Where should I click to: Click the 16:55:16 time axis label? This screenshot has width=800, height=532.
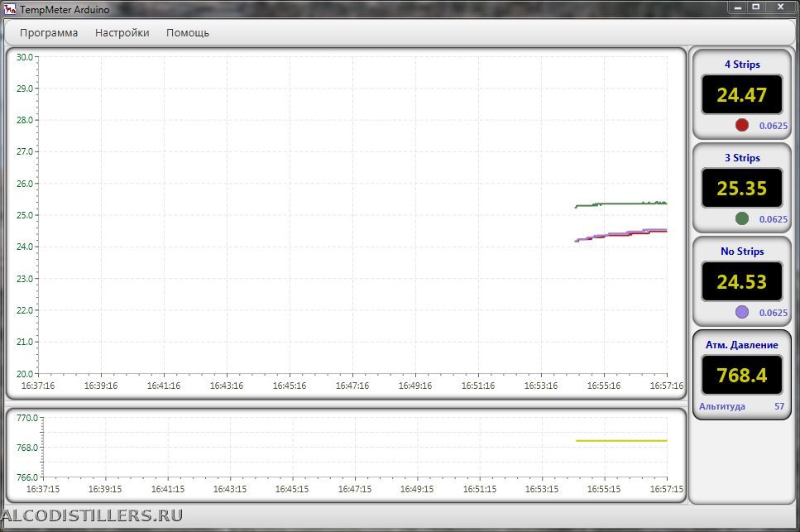point(604,386)
